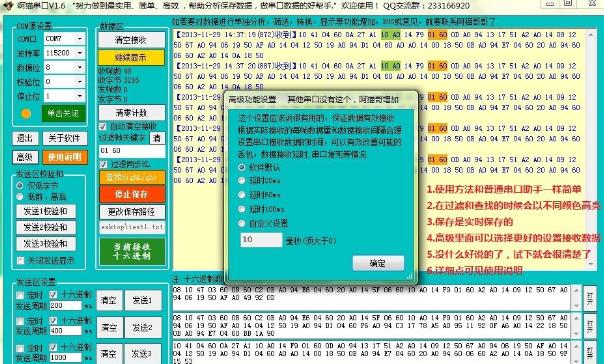This screenshot has height=364, width=604.
Task: Toggle 定时 checkbox for send row 3
Action: (20, 348)
